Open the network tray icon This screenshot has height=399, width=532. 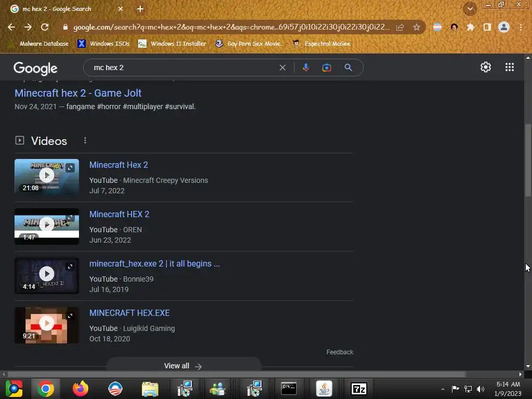468,389
